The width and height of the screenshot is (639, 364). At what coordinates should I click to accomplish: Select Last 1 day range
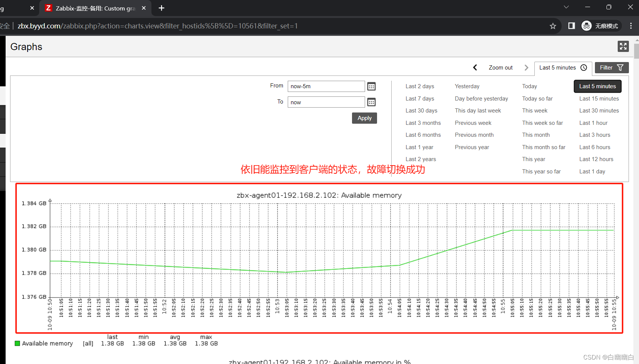click(592, 172)
